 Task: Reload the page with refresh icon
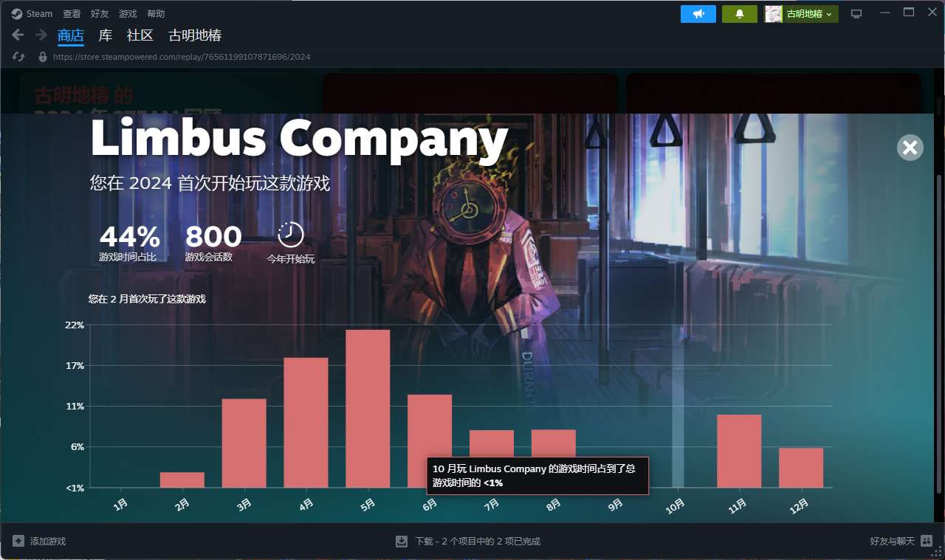click(19, 57)
